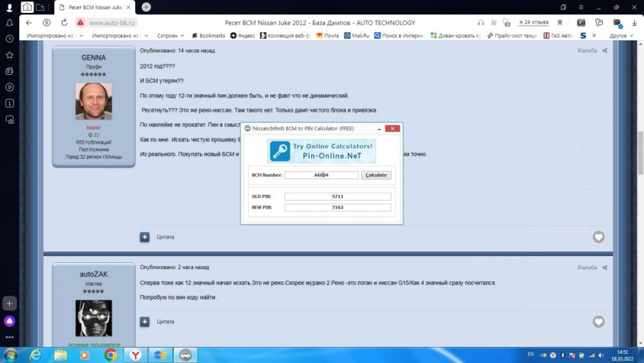The height and width of the screenshot is (363, 644).
Task: Open video play icon in sidebar
Action: [10, 87]
